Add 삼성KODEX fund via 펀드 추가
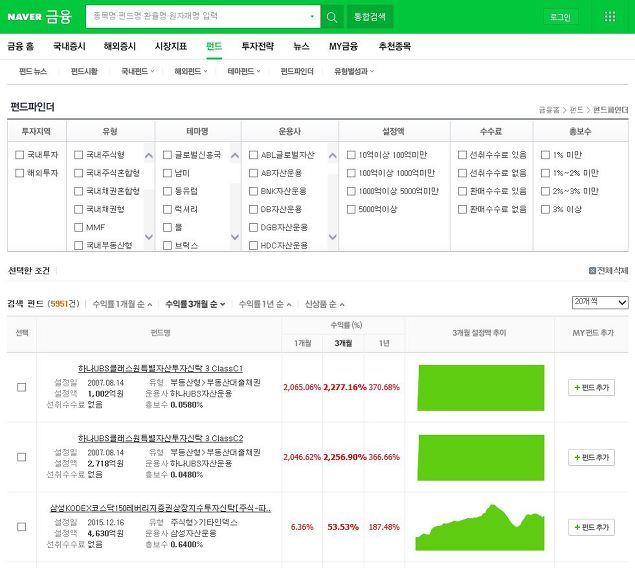 [591, 527]
